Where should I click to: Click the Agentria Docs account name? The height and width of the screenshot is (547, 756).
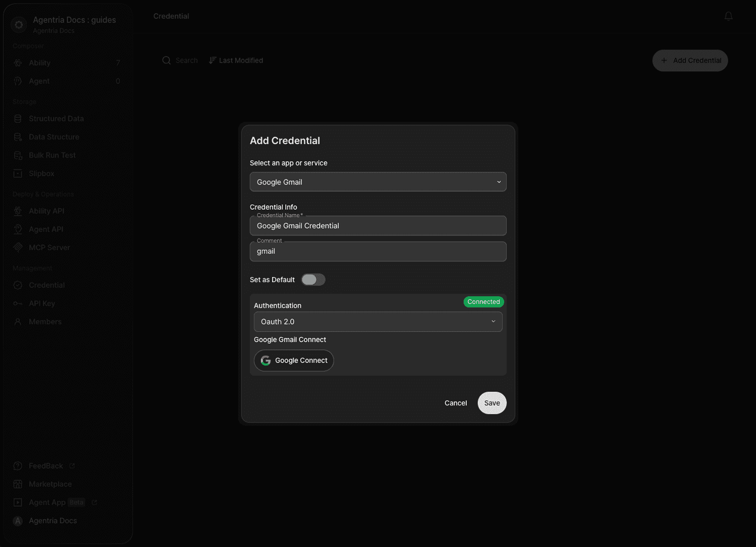click(53, 521)
